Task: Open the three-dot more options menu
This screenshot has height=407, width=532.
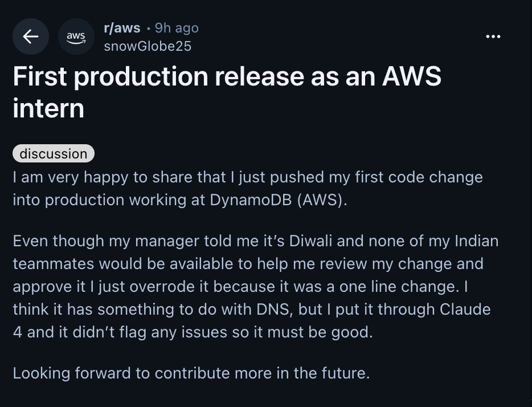Action: click(493, 36)
